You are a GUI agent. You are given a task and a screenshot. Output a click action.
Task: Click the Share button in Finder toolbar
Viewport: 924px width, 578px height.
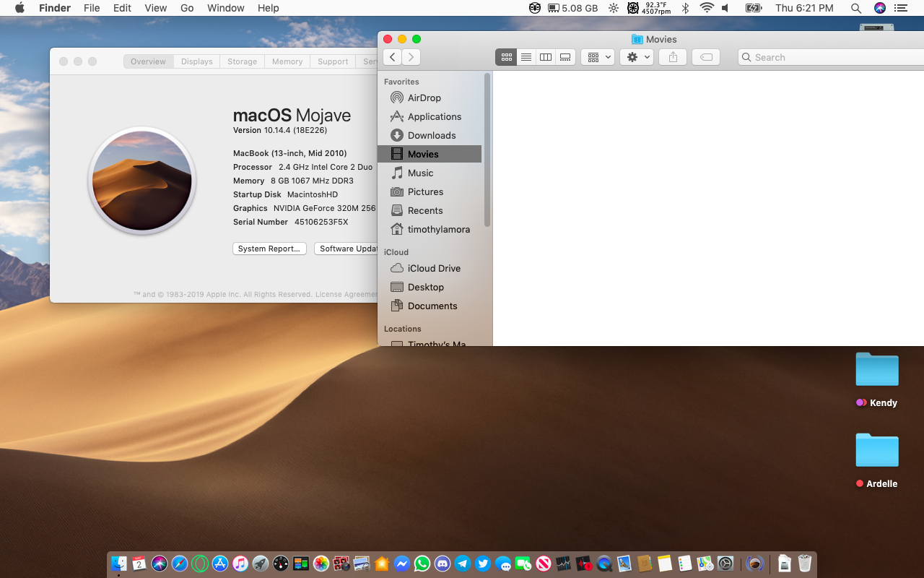(673, 57)
